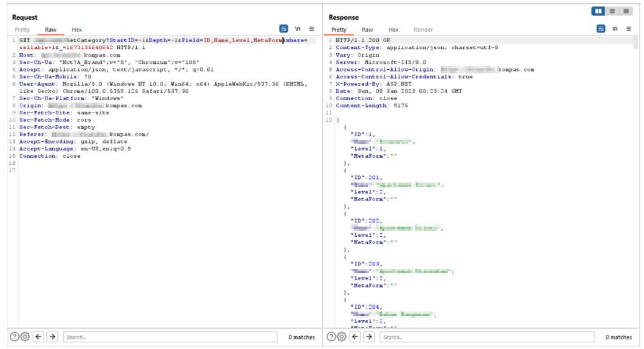Image resolution: width=644 pixels, height=349 pixels.
Task: Open the Response Render tab
Action: click(423, 30)
